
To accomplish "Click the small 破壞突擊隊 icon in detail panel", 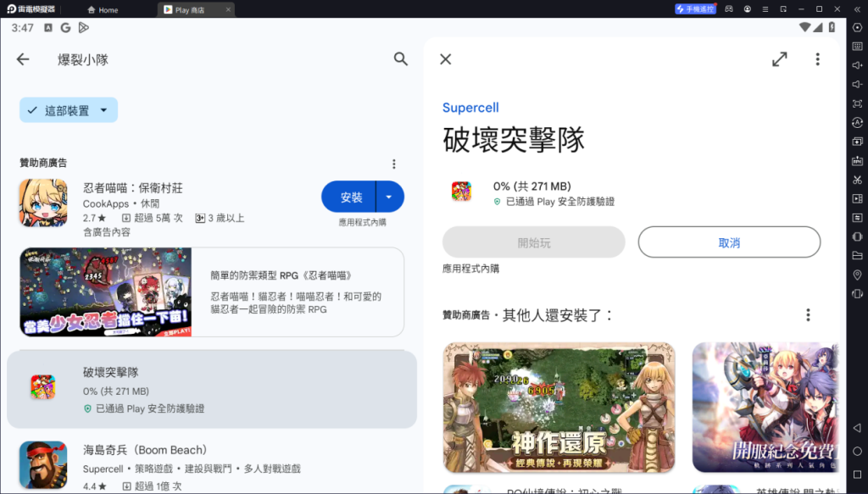I will pos(461,191).
